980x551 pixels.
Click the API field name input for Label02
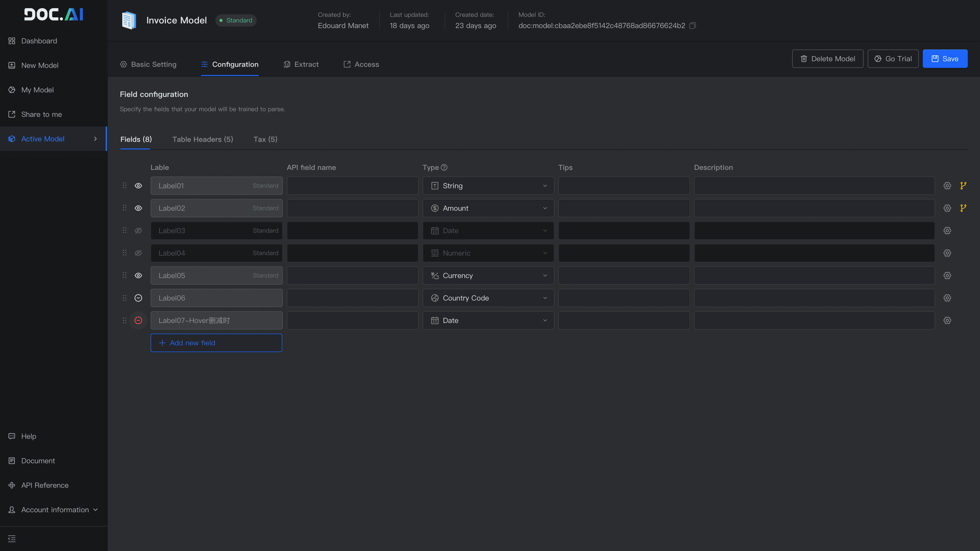[x=352, y=208]
